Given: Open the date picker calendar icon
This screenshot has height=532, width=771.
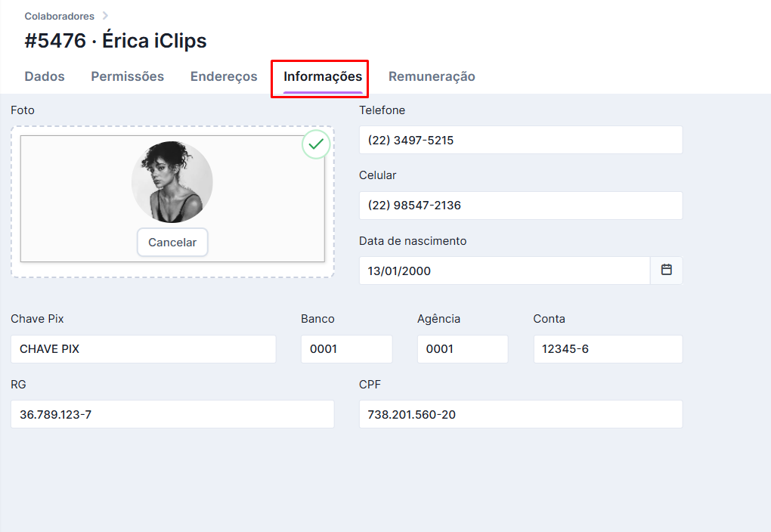Looking at the screenshot, I should click(666, 270).
